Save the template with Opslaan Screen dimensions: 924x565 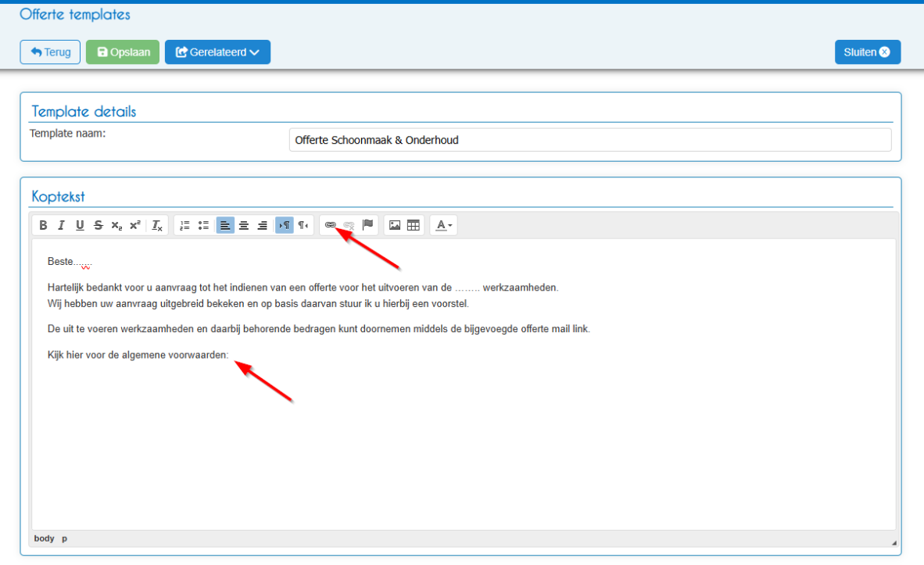coord(123,52)
